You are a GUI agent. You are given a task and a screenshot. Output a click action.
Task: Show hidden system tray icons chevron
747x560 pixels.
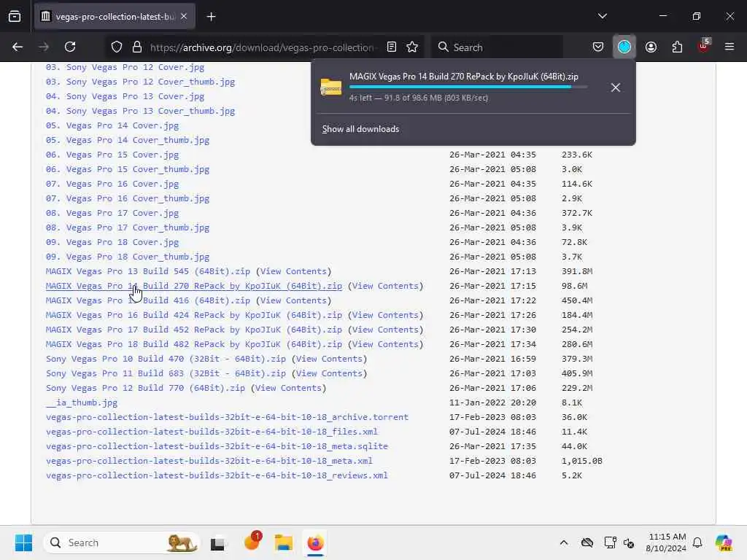pos(564,542)
